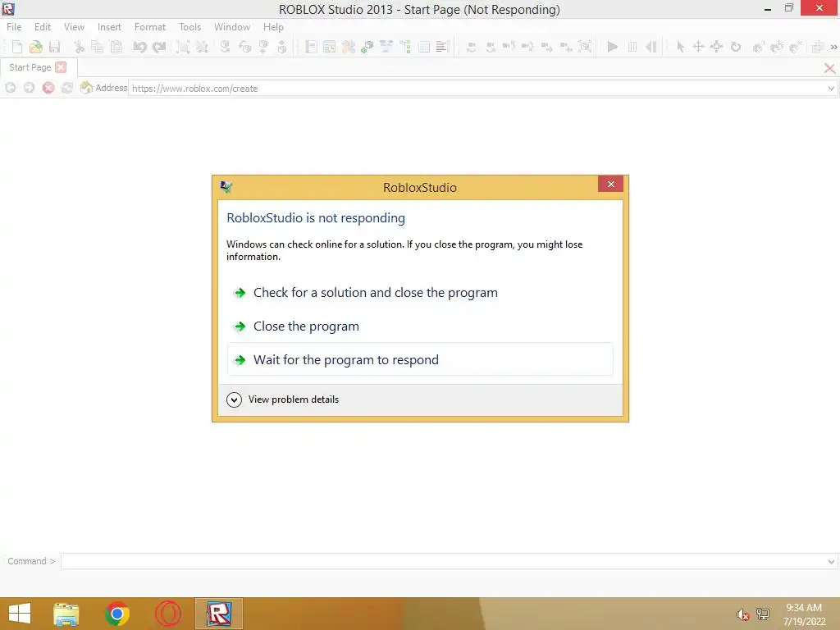
Task: Click the Redo arrow icon
Action: point(159,47)
